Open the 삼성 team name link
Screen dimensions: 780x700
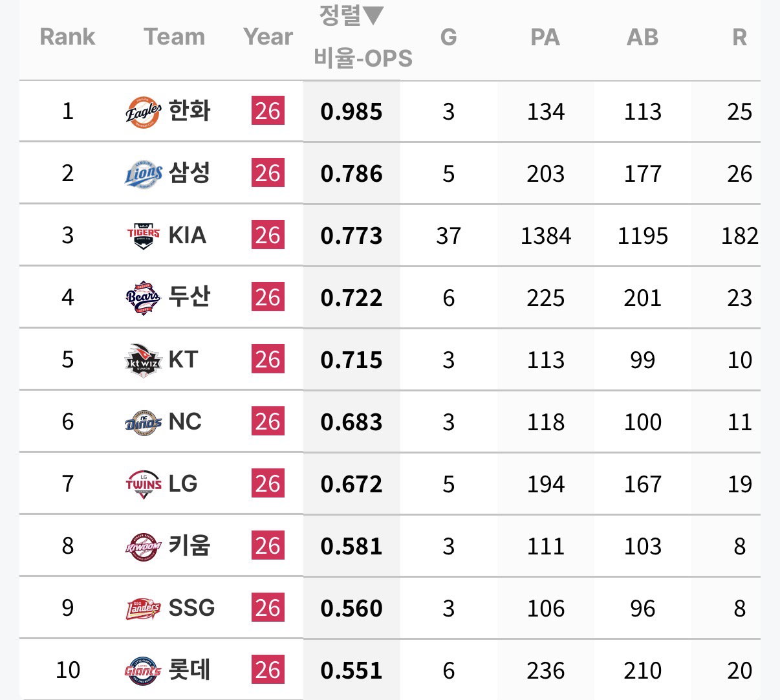point(190,173)
